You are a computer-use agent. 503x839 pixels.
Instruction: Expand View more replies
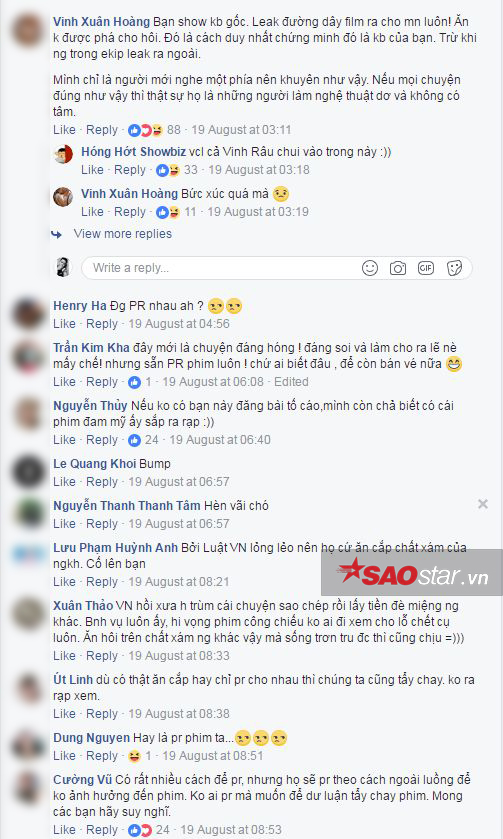123,234
